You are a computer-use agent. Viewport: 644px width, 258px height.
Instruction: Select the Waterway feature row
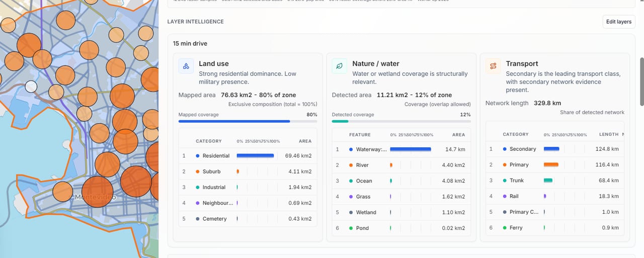pyautogui.click(x=401, y=149)
